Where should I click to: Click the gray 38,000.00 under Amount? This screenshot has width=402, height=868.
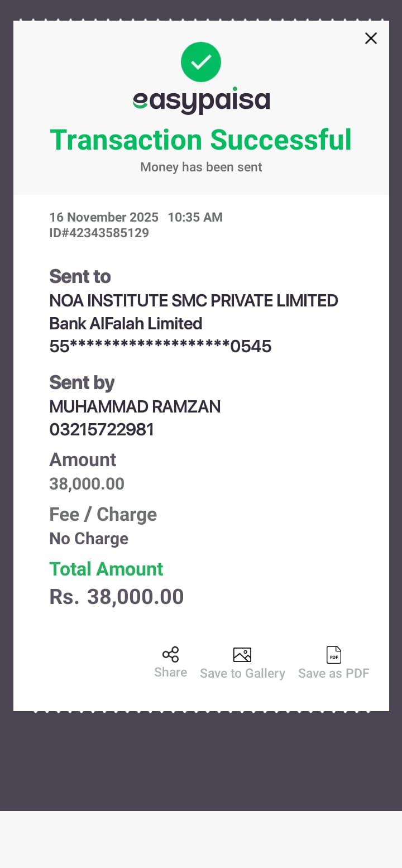(87, 483)
